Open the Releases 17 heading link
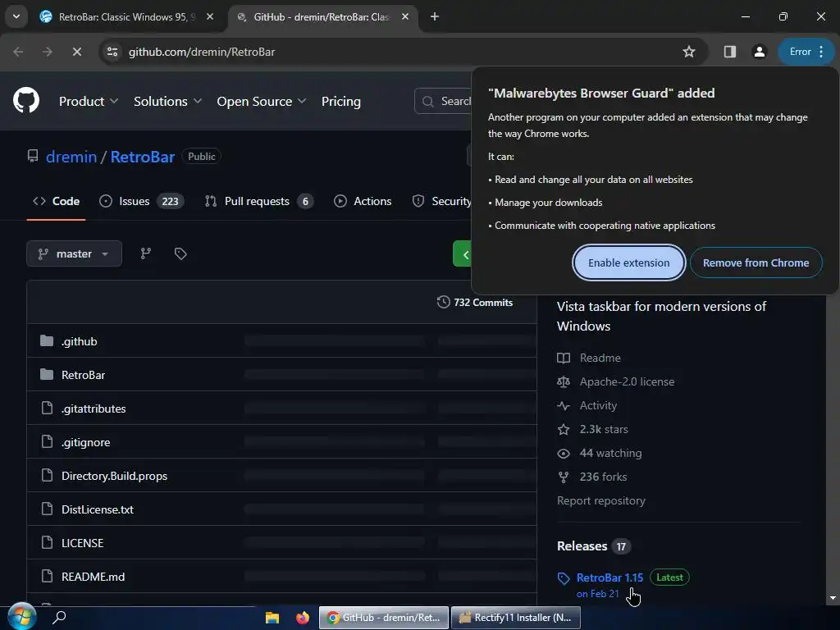The height and width of the screenshot is (630, 840). (x=594, y=546)
